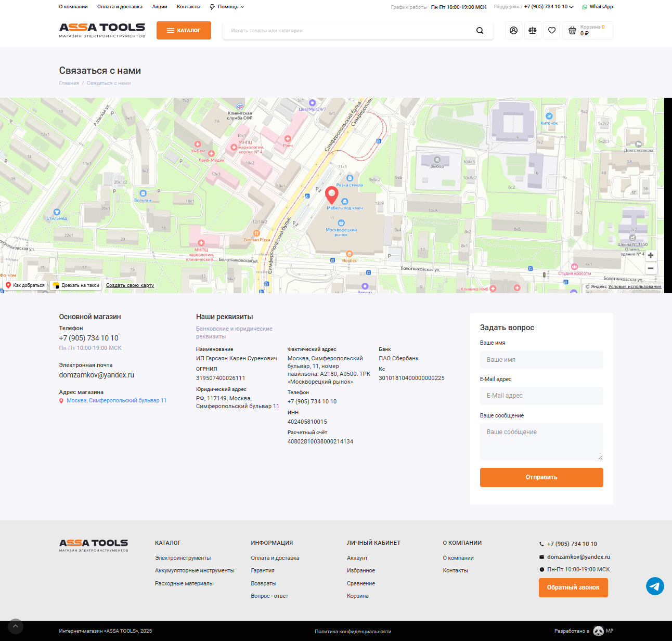
Task: Click Обратный звонок button
Action: click(573, 587)
